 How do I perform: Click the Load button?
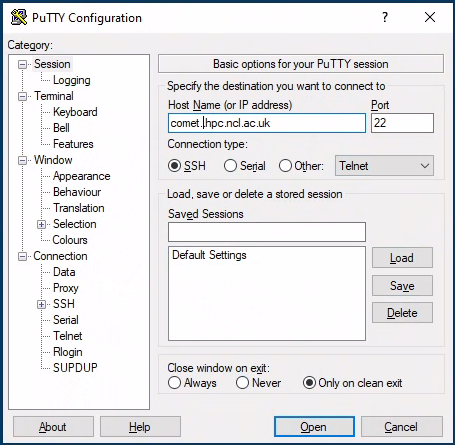coord(402,258)
